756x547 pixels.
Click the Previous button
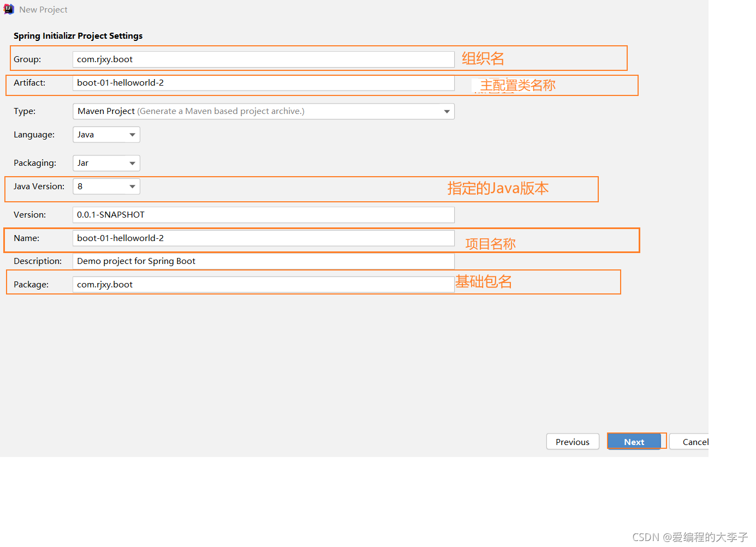[x=573, y=442]
